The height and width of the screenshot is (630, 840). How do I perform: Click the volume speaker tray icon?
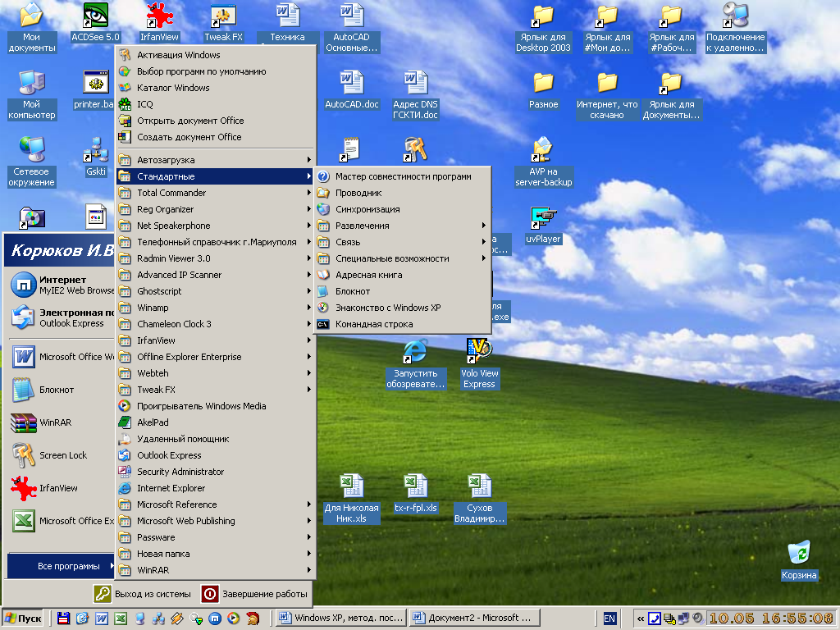coord(697,619)
